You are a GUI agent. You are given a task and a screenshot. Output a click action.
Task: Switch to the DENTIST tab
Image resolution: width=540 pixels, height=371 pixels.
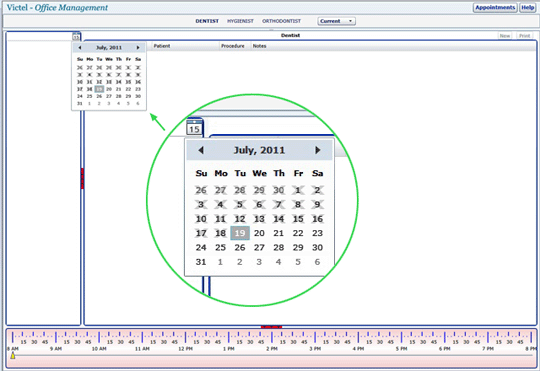[x=207, y=21]
